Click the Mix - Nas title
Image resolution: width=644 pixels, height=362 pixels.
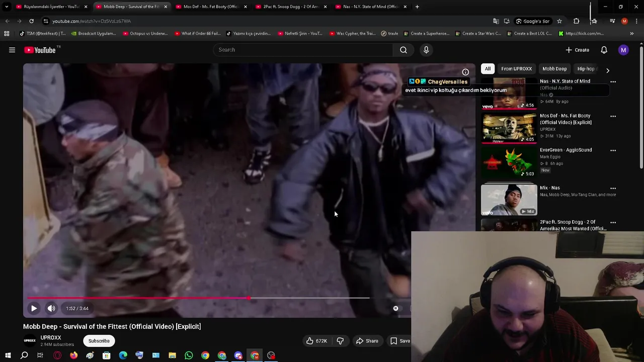pos(549,188)
